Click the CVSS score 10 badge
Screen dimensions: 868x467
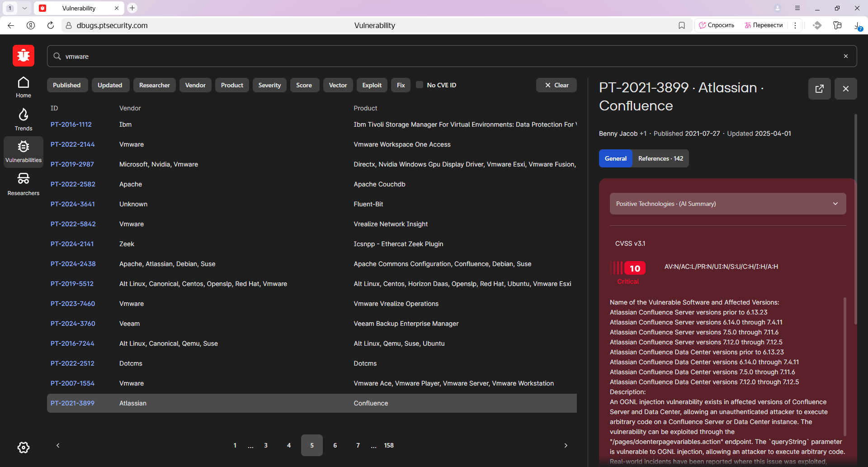635,268
